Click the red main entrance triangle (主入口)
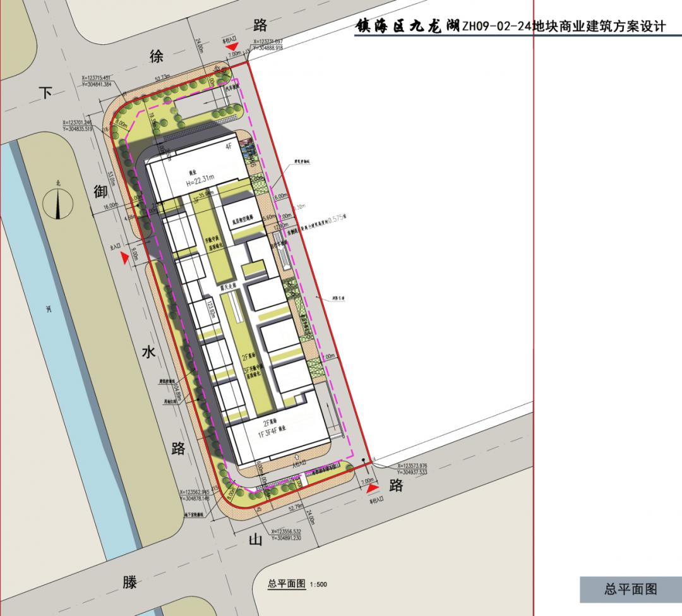The image size is (682, 616). [125, 258]
